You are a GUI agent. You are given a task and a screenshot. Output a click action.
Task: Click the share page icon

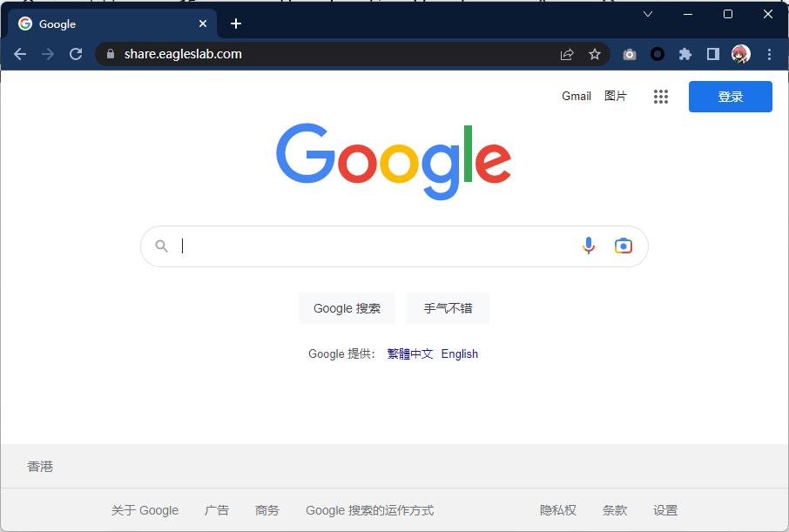567,54
